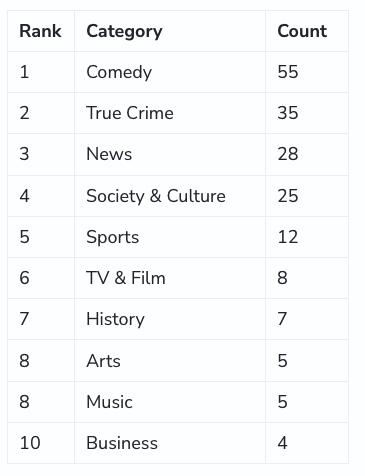Click the count value 25

pos(288,196)
